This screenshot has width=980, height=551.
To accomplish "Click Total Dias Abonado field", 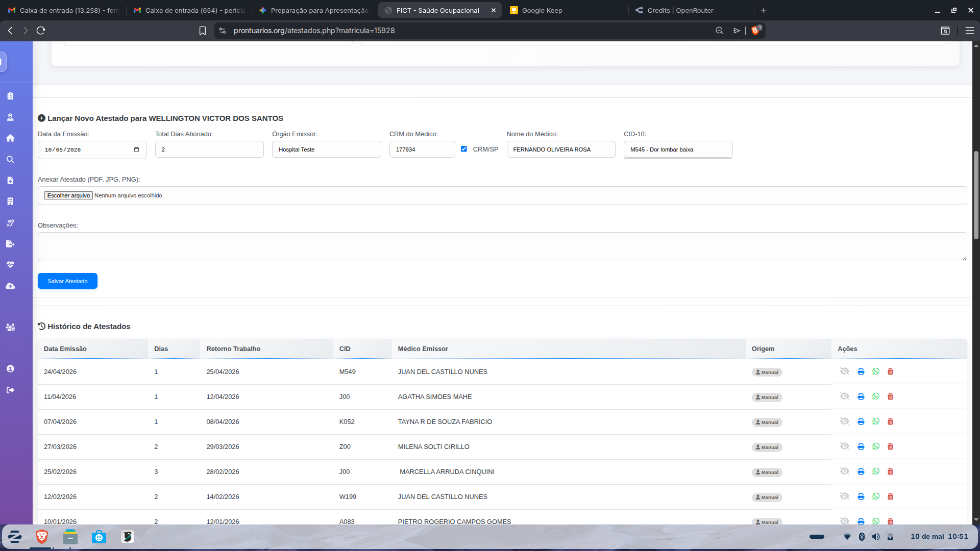I will point(209,149).
